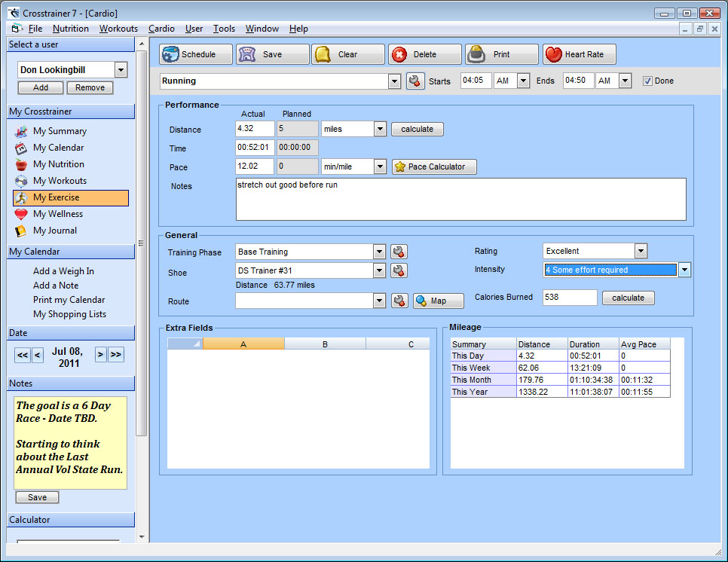Save the sidebar note
728x562 pixels.
click(x=37, y=497)
